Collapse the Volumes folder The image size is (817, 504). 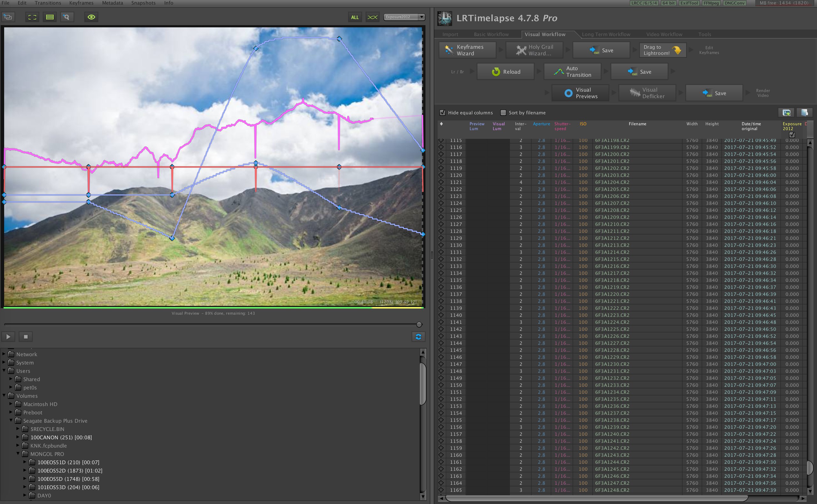4,395
